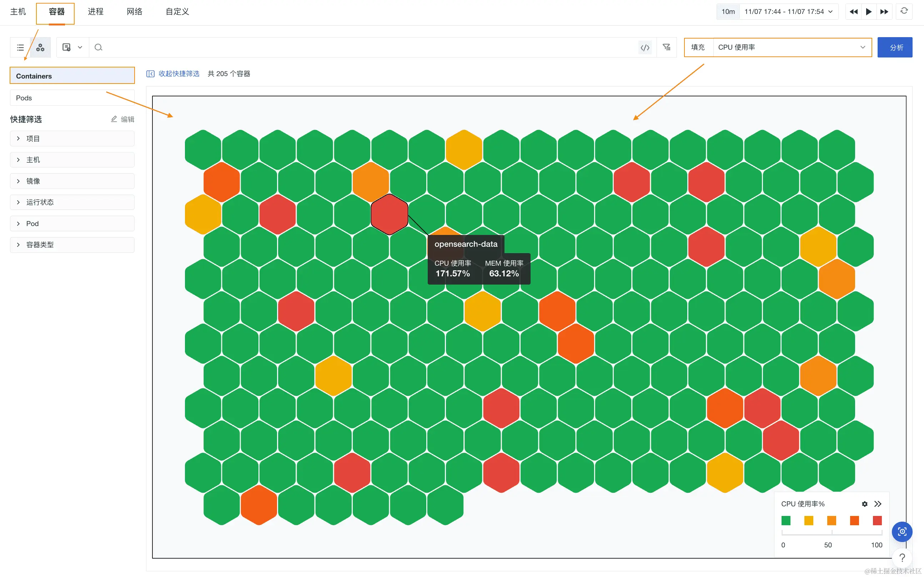Screen dimensions: 924x577
Task: Click the code query mode icon
Action: click(x=645, y=47)
